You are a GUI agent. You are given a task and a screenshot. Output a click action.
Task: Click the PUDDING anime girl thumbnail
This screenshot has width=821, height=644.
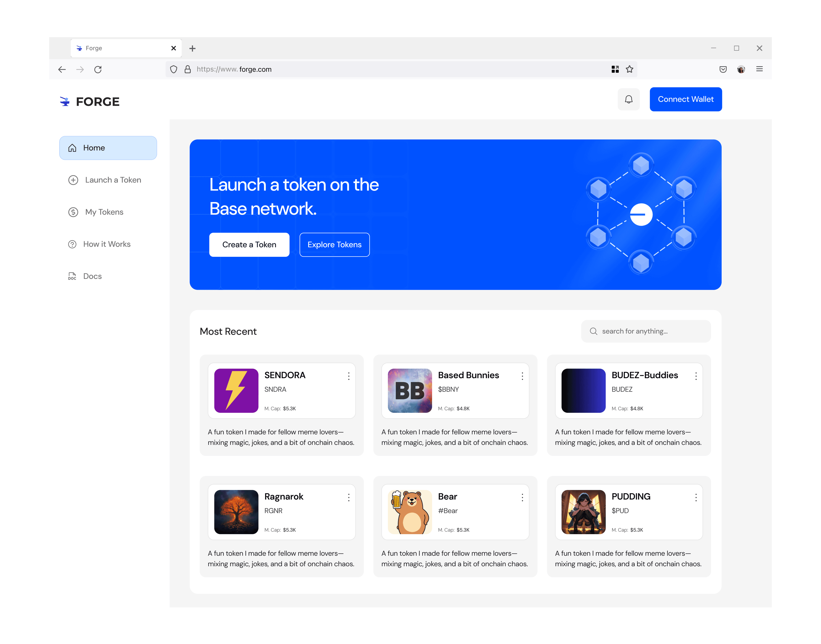pos(583,512)
